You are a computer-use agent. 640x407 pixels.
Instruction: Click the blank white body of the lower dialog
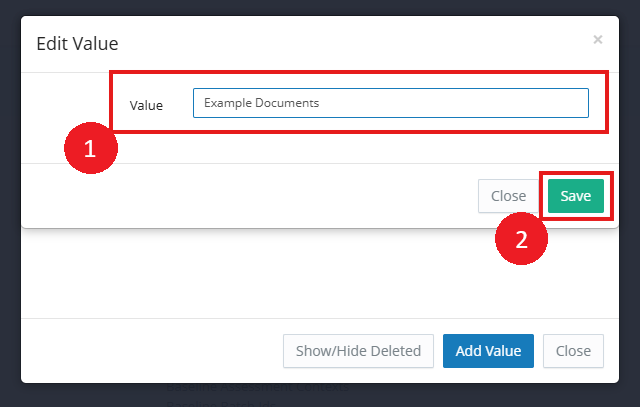click(300, 275)
